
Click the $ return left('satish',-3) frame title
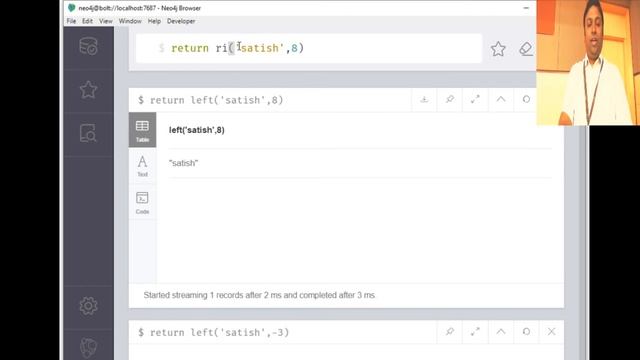[x=213, y=333]
